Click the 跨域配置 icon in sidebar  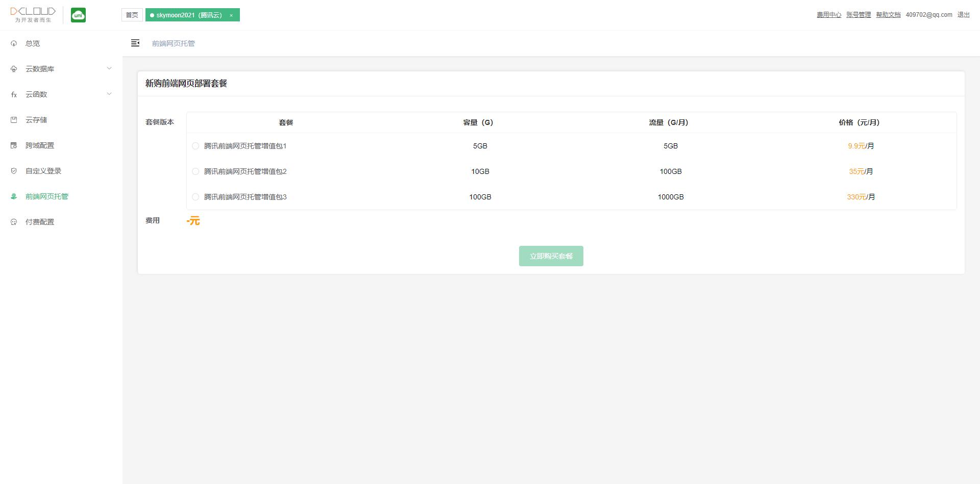point(14,145)
